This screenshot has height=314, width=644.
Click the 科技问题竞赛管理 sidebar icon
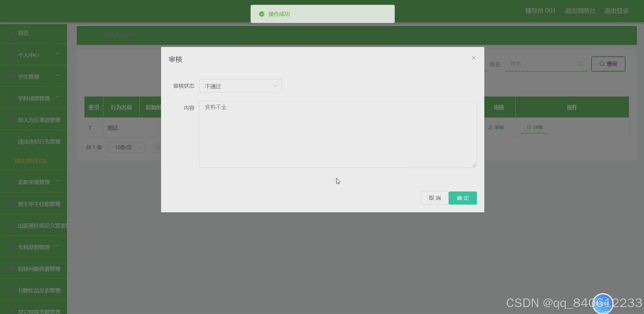(x=11, y=269)
